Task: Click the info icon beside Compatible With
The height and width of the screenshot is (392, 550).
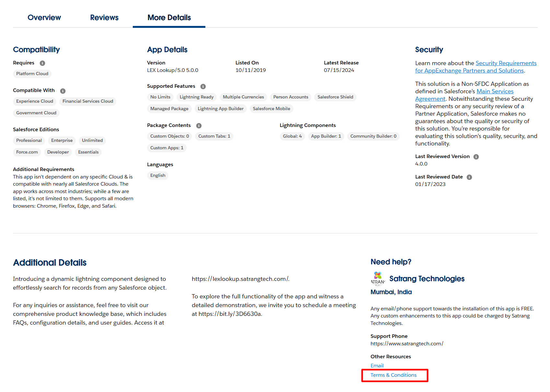Action: coord(63,91)
